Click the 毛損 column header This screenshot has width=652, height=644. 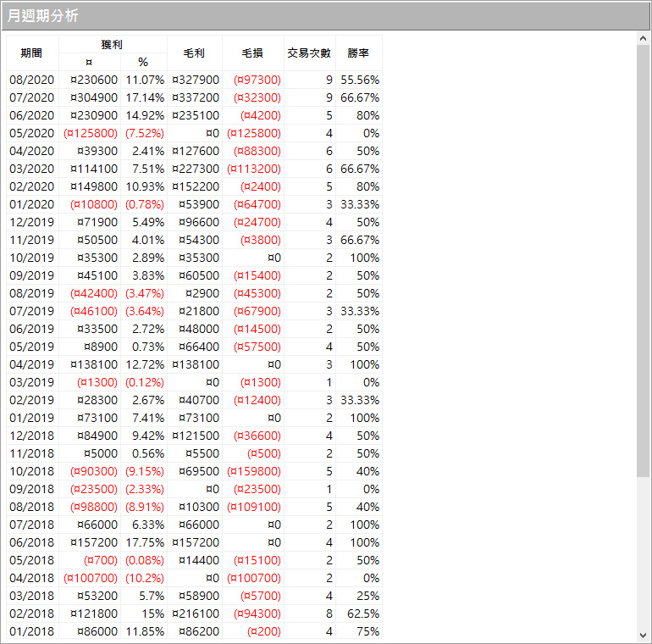(x=251, y=53)
